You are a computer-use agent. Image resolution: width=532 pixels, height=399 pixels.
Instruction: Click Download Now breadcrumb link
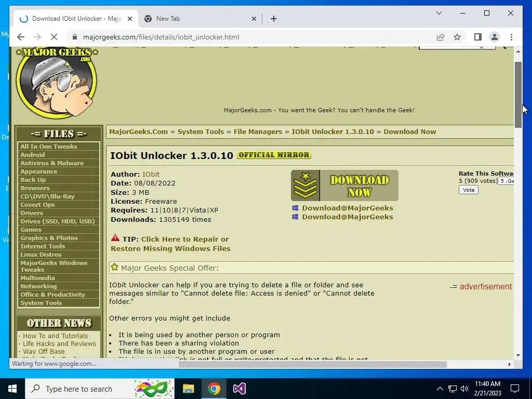click(410, 131)
